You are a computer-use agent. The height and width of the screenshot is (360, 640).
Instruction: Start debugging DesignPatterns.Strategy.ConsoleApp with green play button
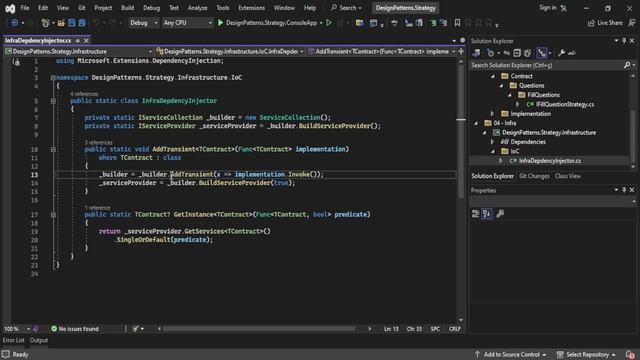(x=220, y=23)
